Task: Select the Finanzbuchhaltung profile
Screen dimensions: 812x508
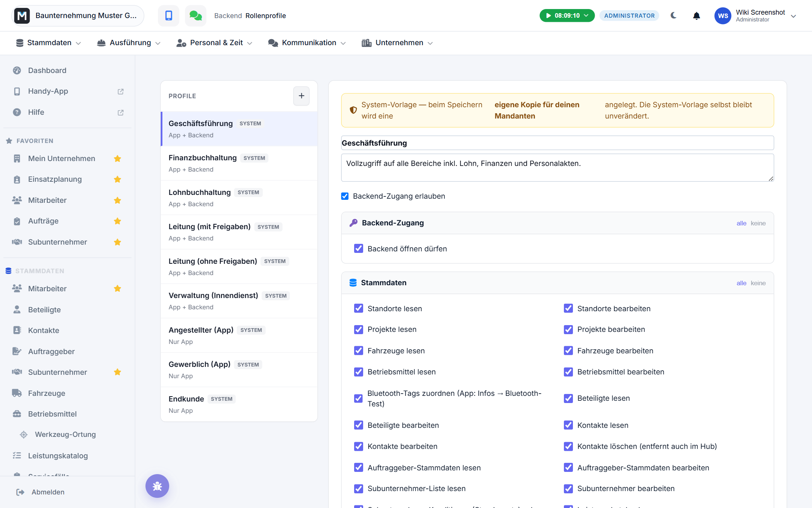Action: tap(239, 163)
